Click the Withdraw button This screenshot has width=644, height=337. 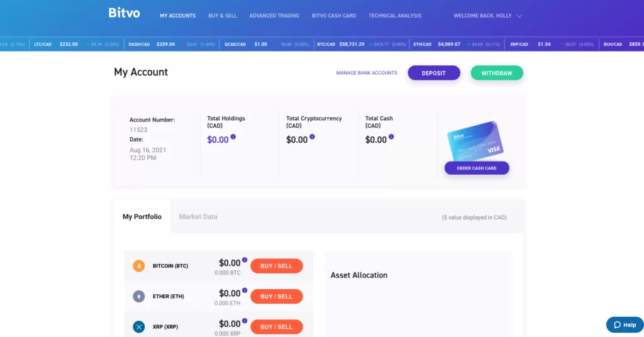point(497,73)
